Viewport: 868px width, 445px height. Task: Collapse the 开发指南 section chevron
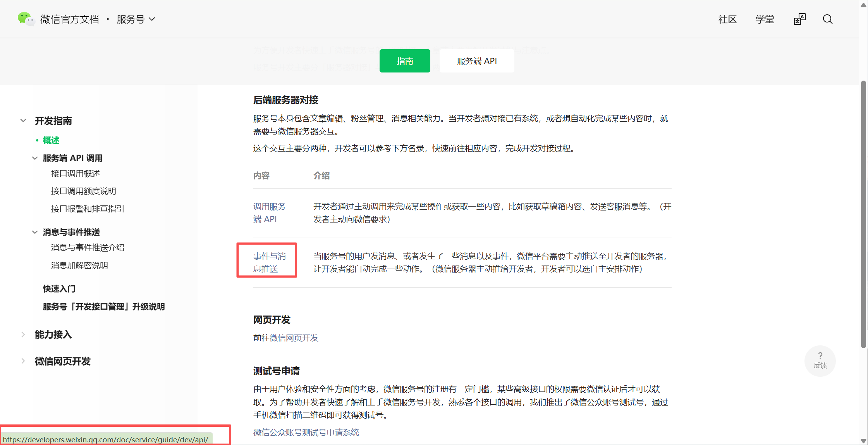23,121
